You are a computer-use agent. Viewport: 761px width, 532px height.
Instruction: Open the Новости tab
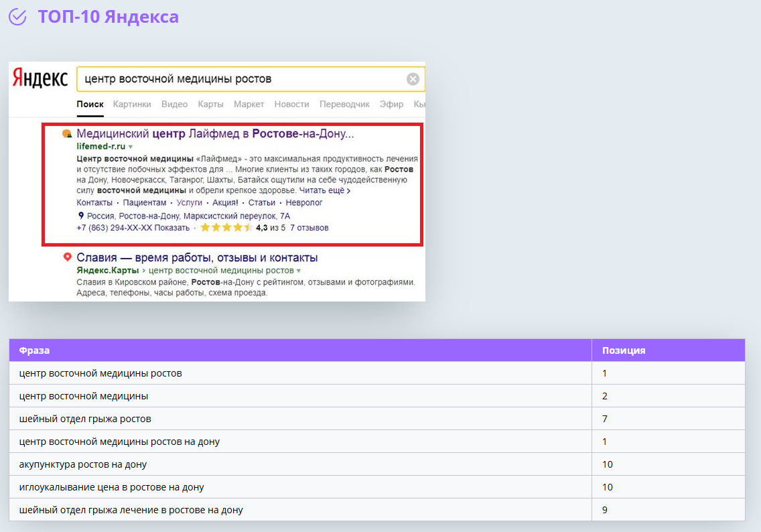[291, 104]
